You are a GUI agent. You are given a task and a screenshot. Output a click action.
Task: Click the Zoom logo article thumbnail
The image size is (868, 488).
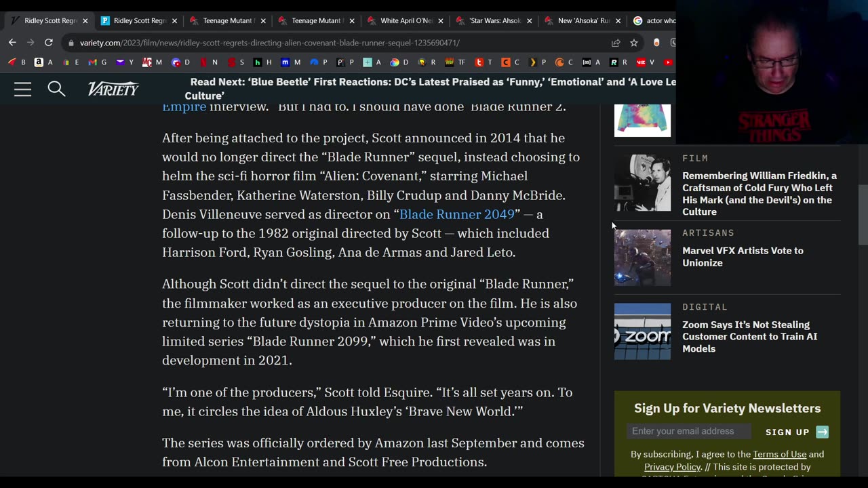[642, 331]
